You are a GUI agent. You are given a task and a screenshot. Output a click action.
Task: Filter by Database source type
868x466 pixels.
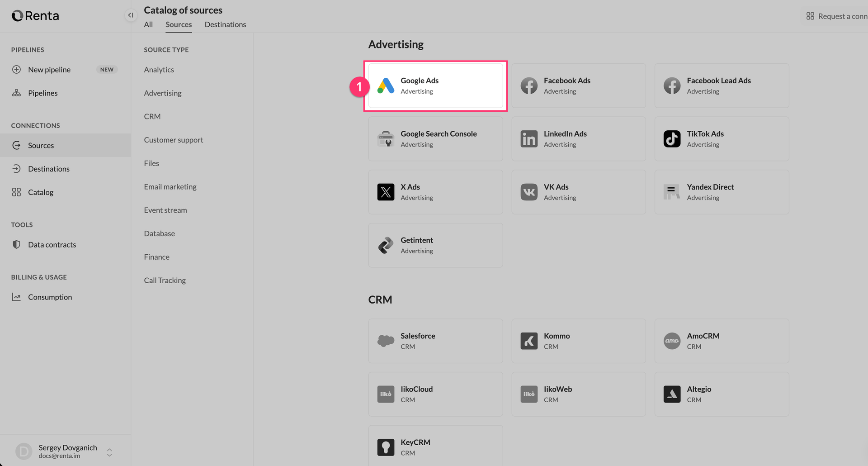[x=160, y=233]
